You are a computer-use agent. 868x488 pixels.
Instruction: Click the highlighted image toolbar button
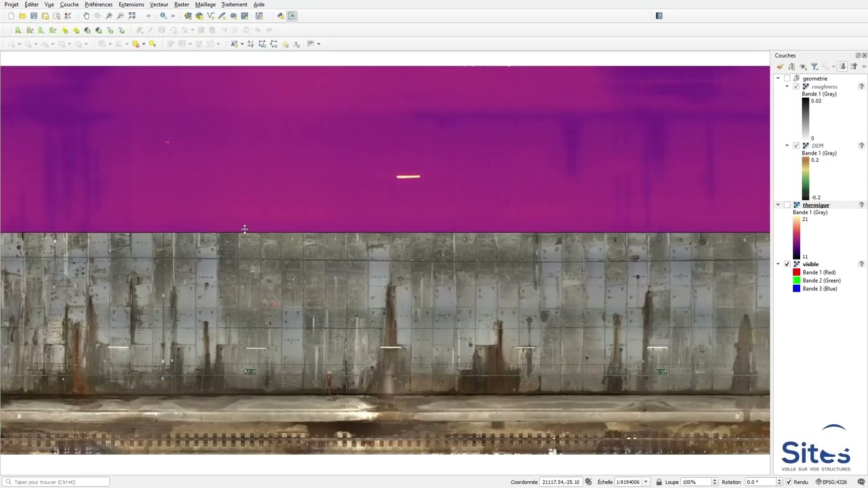coord(292,16)
